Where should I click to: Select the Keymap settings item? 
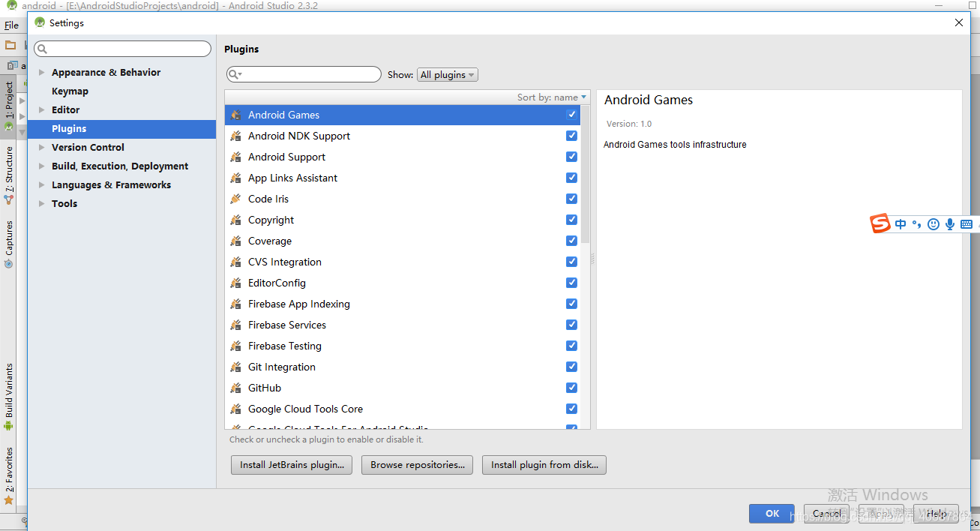[x=70, y=91]
